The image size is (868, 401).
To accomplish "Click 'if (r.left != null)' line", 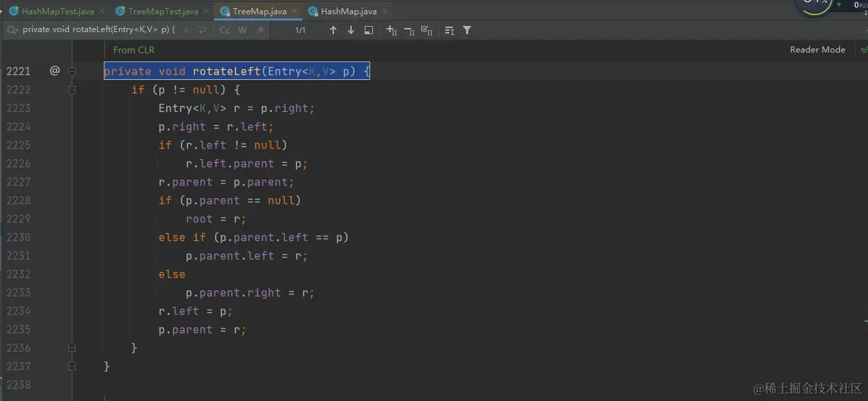I will click(x=223, y=145).
